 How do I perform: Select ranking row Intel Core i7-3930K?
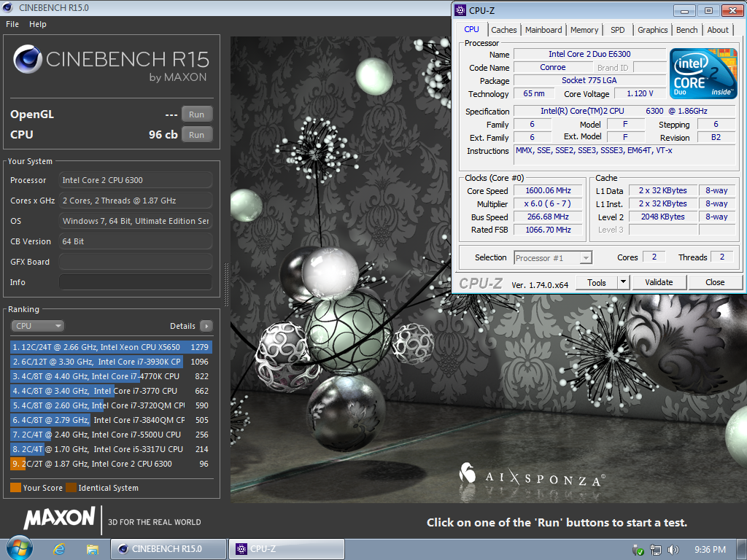111,362
